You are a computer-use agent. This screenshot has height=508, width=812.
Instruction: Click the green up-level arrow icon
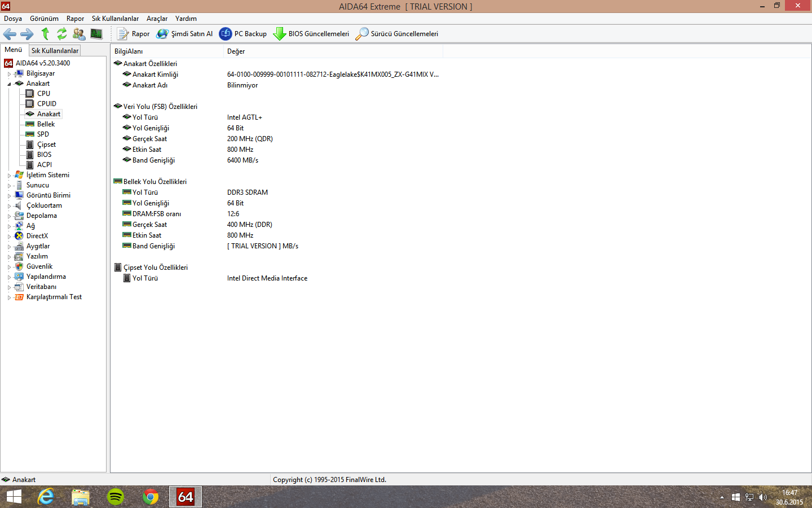click(45, 34)
